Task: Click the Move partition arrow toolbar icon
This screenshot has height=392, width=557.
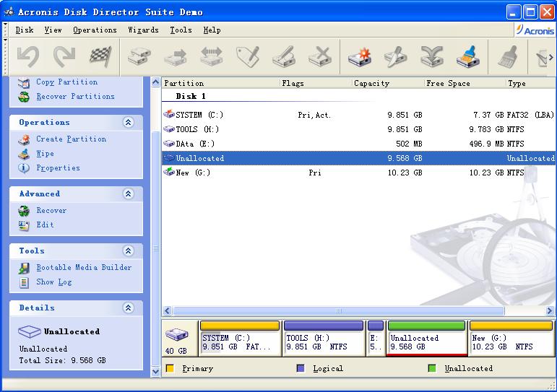Action: (x=176, y=57)
